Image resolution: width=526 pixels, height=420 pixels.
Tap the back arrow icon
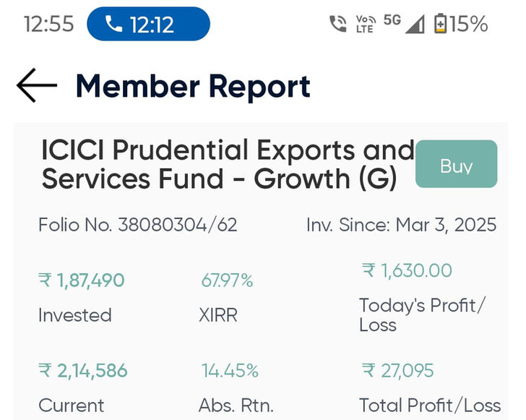37,85
